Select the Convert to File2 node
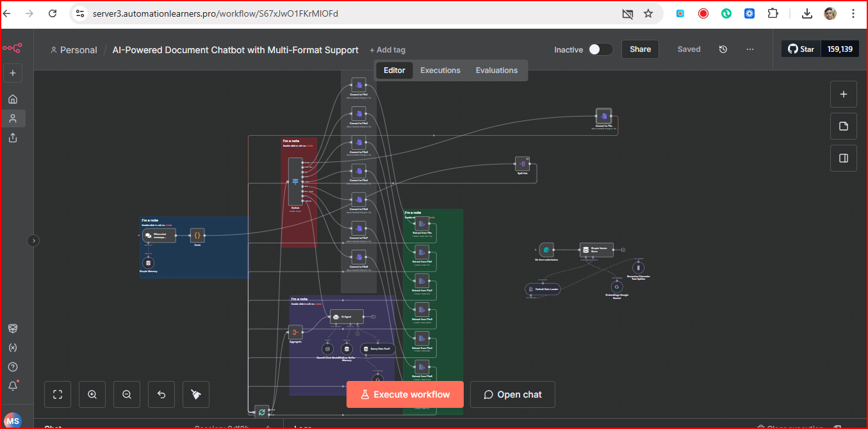Image resolution: width=868 pixels, height=429 pixels. point(359,113)
